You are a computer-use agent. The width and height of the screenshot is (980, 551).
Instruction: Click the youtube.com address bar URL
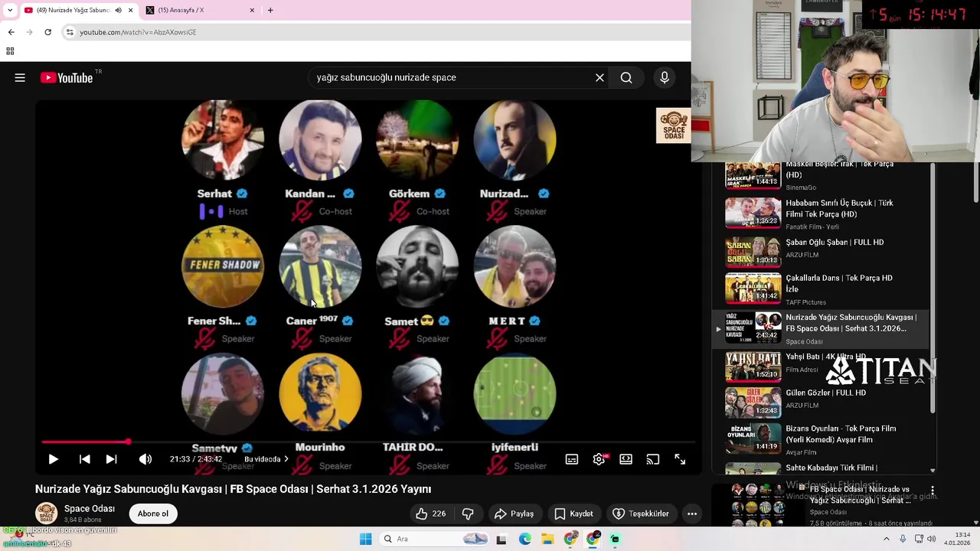coord(138,32)
